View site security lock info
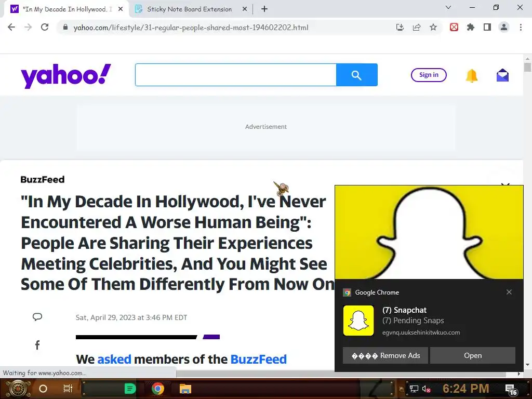 [65, 27]
